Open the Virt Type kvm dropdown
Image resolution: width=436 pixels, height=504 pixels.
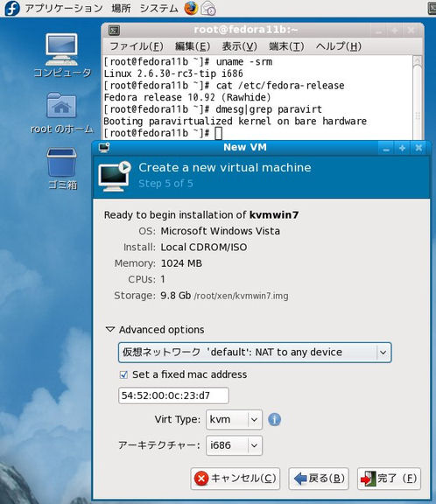(234, 419)
